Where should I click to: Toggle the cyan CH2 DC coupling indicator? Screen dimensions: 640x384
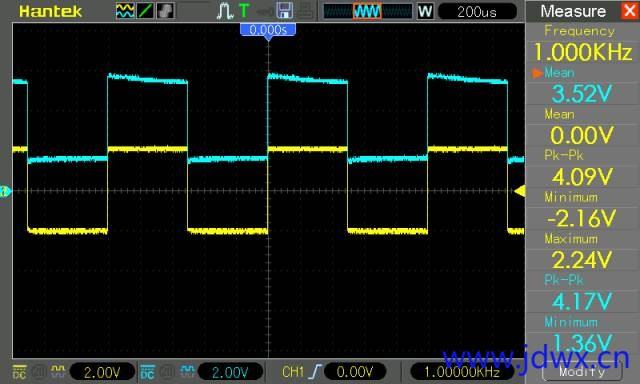pos(147,372)
